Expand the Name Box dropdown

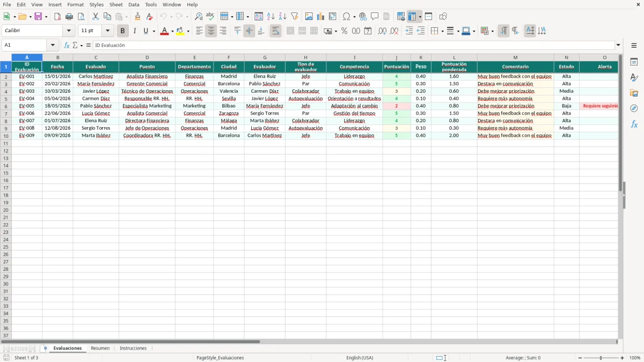(53, 45)
